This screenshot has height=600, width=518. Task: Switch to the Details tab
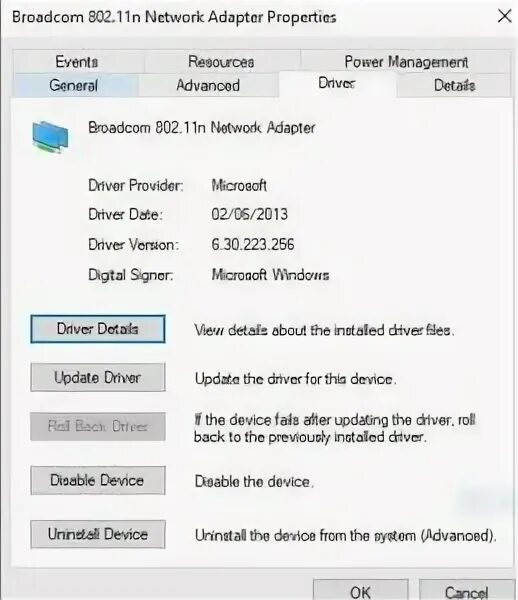[x=454, y=85]
